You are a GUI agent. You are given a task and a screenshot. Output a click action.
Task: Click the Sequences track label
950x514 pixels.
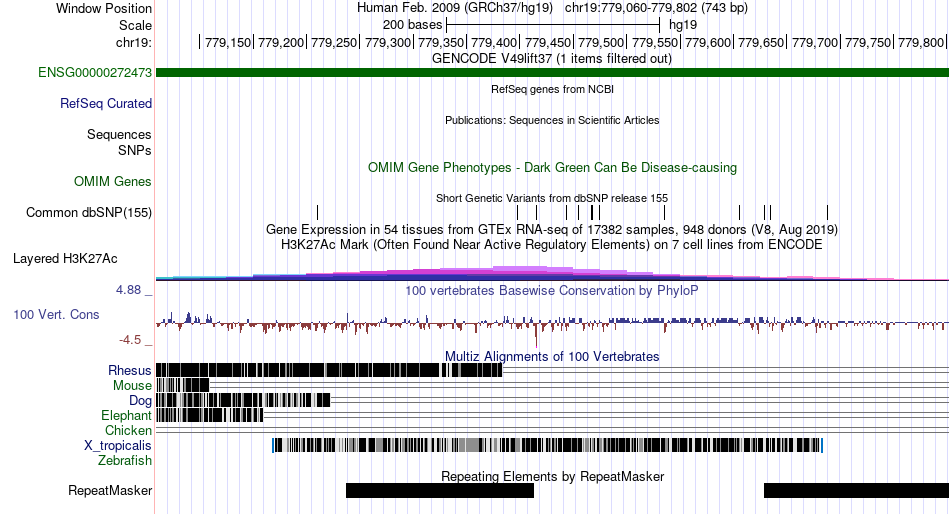[119, 135]
